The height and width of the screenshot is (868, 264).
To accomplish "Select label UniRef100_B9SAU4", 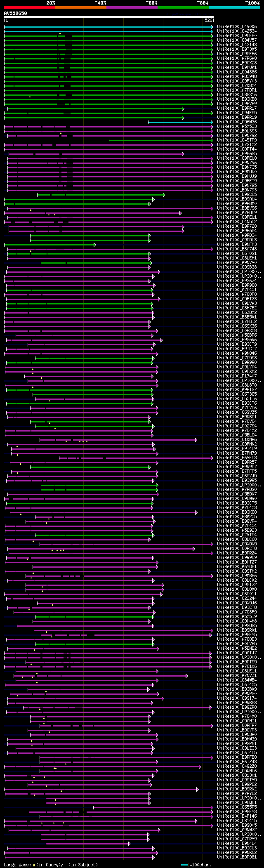I will point(237,199).
